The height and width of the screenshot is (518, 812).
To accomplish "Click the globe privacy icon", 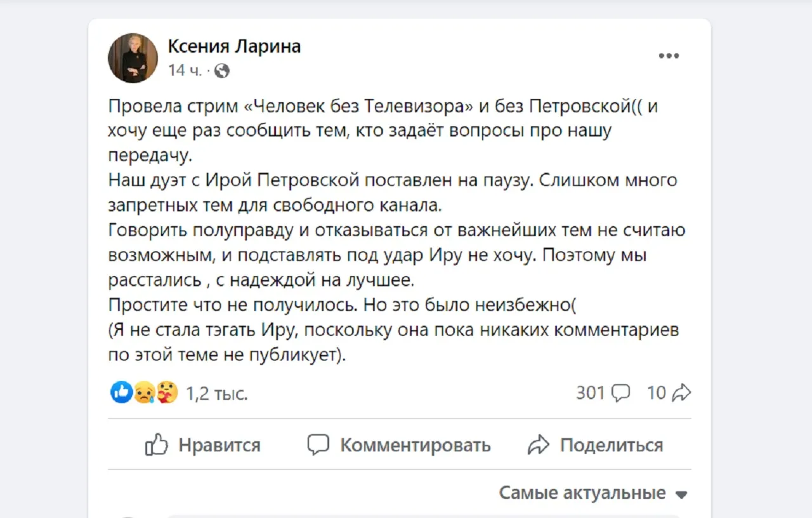I will (221, 71).
